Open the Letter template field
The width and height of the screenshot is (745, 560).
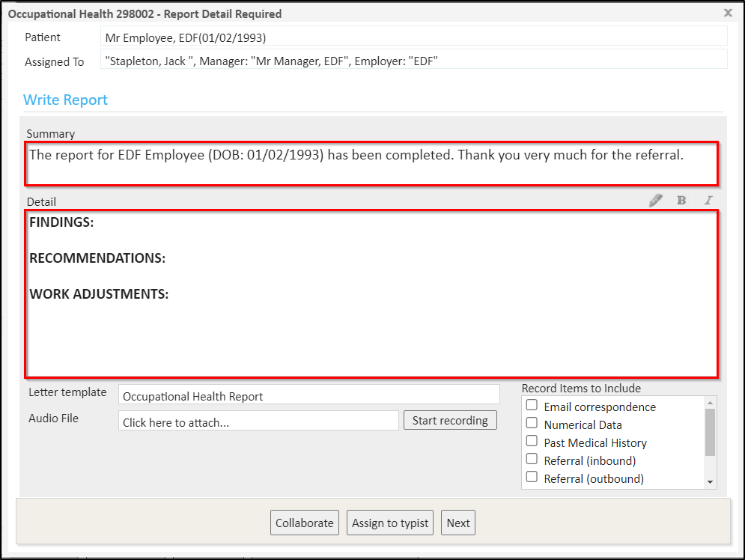coord(308,395)
